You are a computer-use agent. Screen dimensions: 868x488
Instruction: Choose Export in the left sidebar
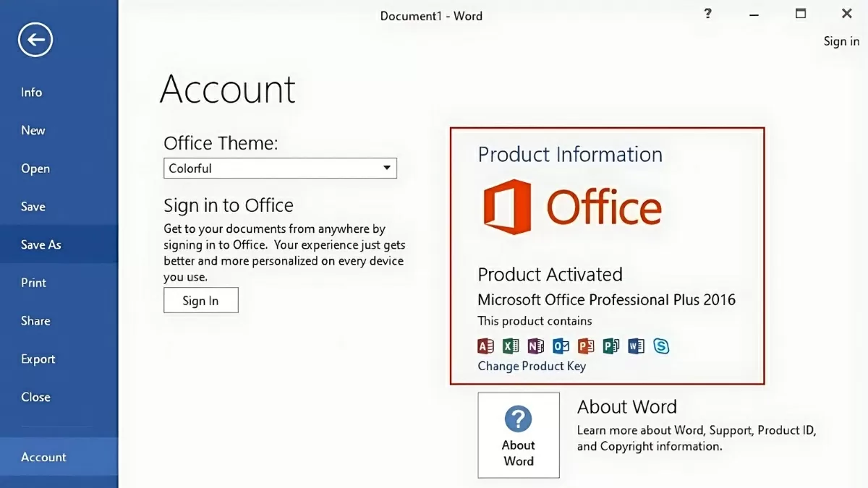(x=38, y=359)
